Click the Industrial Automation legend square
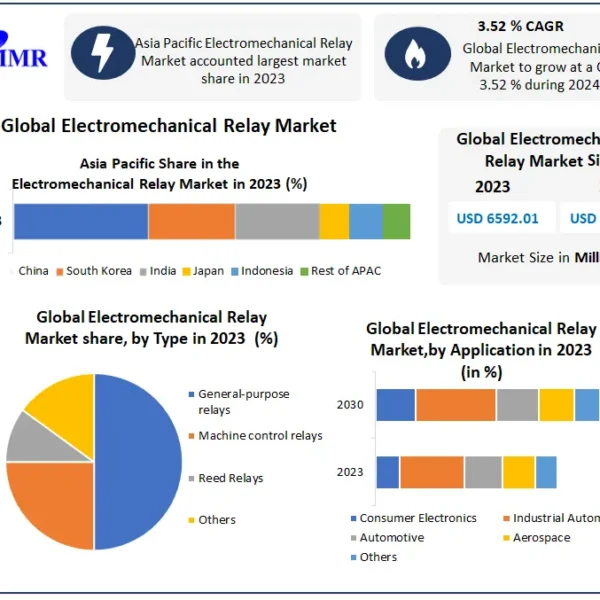This screenshot has height=600, width=600. point(507,518)
